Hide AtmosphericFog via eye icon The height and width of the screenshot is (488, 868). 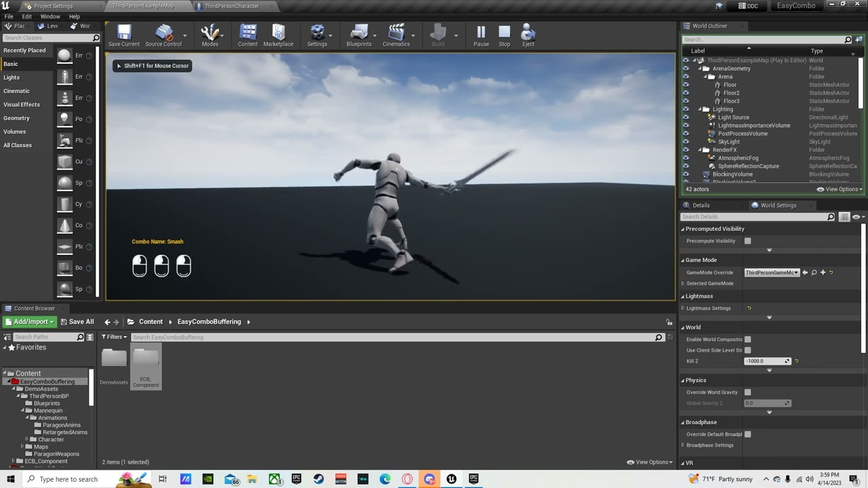click(x=686, y=158)
